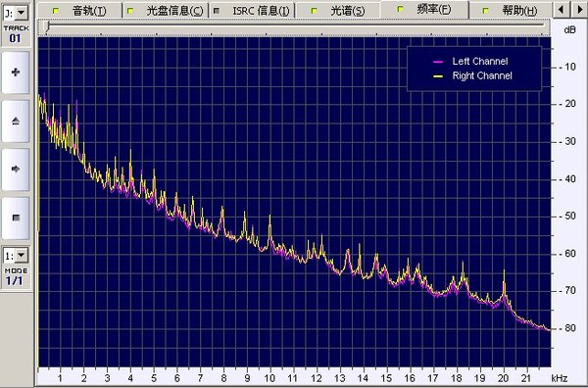Click the eject button
The image size is (588, 388).
pos(16,121)
